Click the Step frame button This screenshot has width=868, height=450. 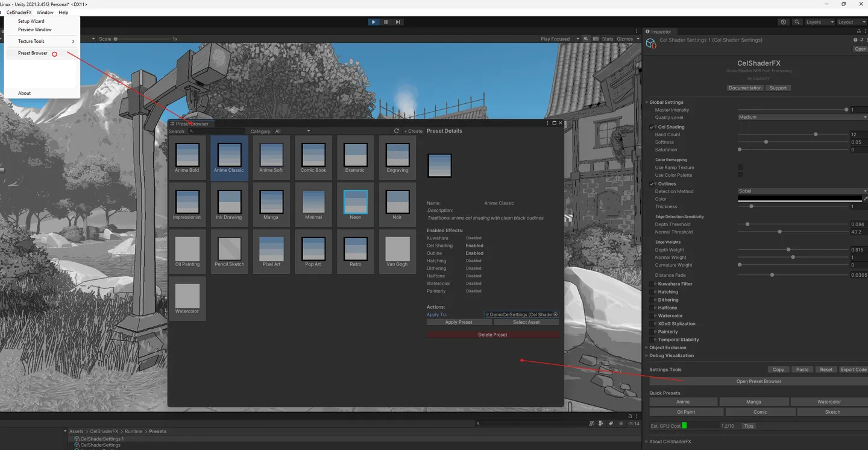click(x=398, y=22)
